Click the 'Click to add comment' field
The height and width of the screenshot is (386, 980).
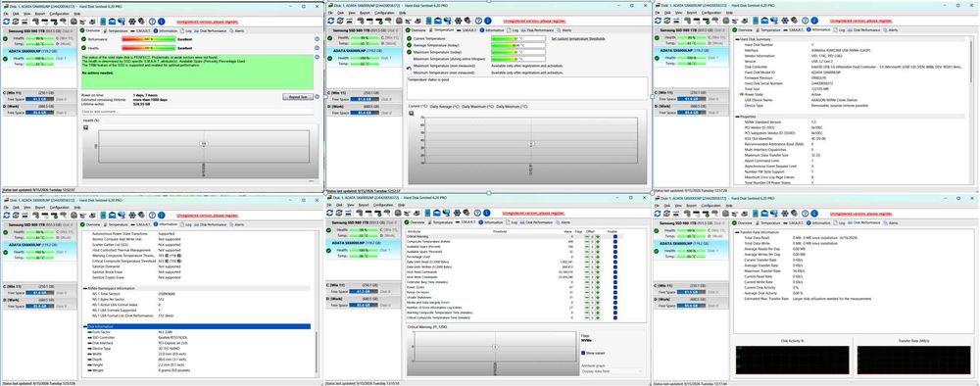(x=197, y=111)
